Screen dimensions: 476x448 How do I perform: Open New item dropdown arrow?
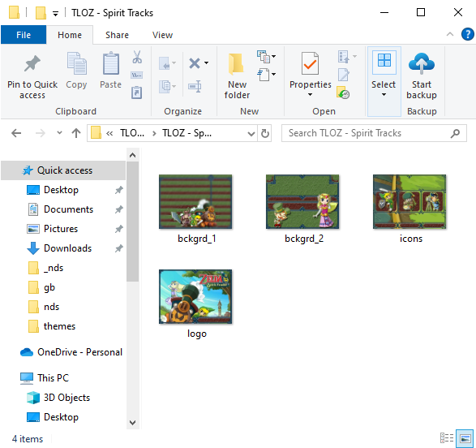(x=274, y=57)
